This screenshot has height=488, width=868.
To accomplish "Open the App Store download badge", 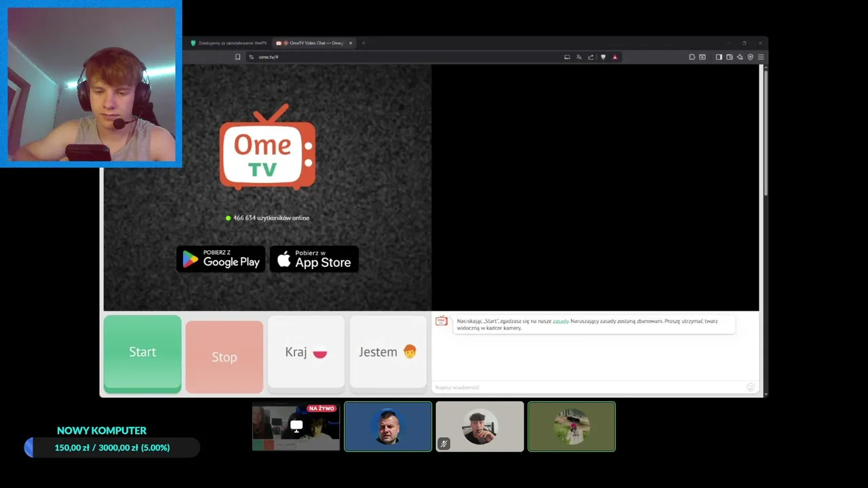I will pos(314,259).
